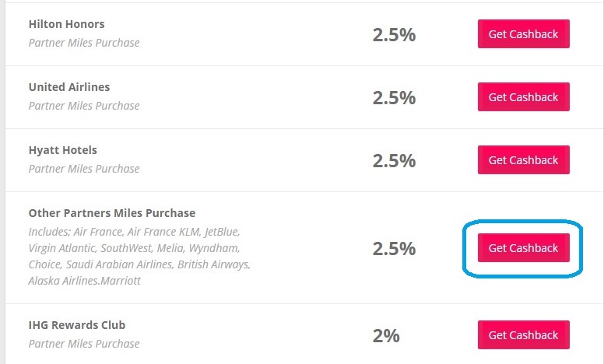Choose the Hyatt Hotels heading
The height and width of the screenshot is (364, 604).
[63, 150]
